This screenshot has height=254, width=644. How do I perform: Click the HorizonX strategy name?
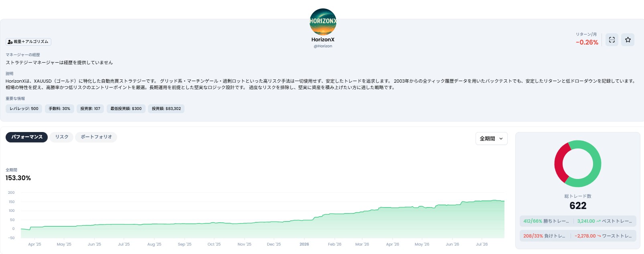tap(323, 39)
